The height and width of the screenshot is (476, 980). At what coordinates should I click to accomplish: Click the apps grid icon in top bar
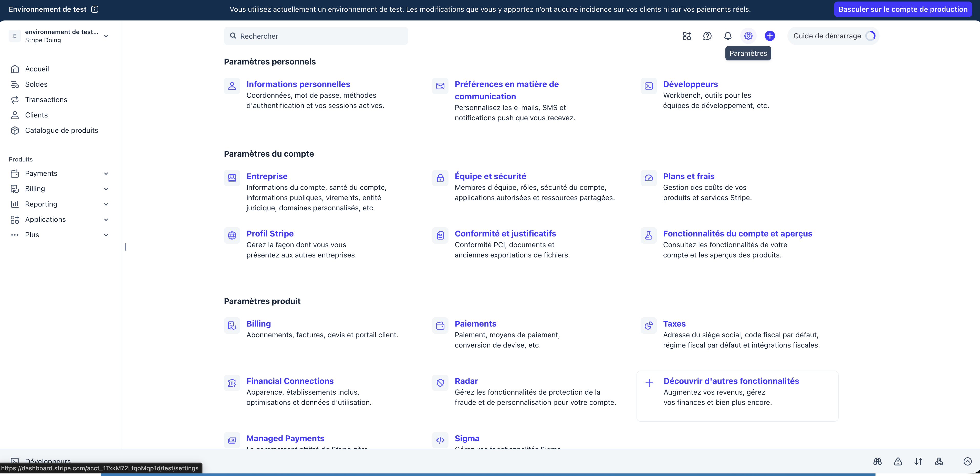(687, 36)
